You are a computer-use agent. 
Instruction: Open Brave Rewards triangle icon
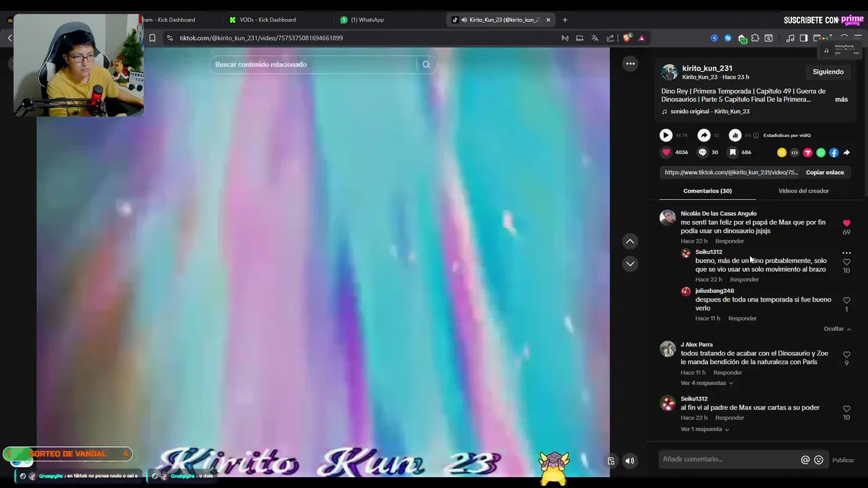[x=642, y=38]
